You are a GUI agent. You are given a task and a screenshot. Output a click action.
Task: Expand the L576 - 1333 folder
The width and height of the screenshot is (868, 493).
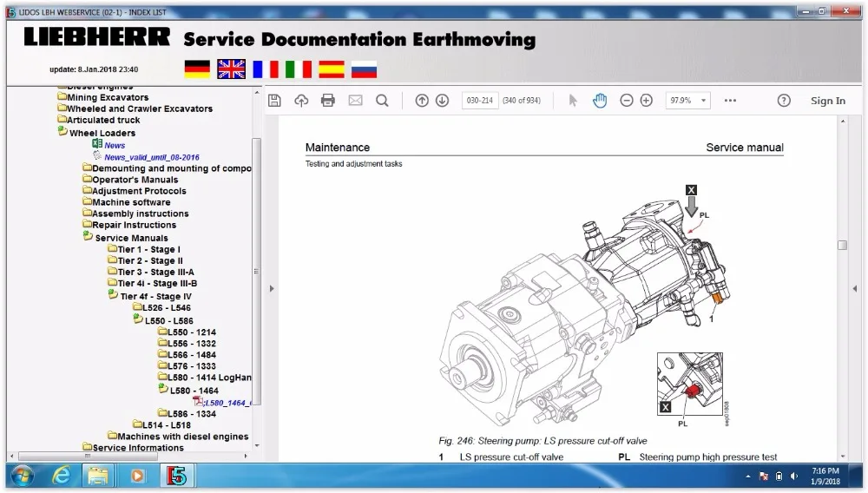point(187,365)
